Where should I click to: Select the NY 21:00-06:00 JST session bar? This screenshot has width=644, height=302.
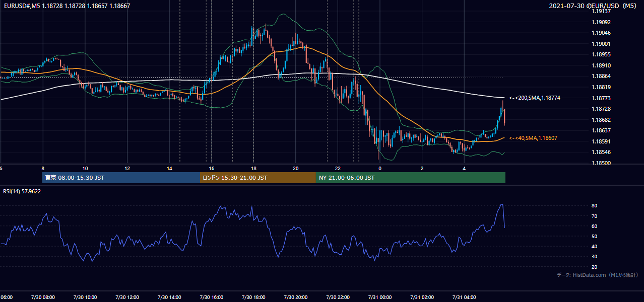coord(411,178)
